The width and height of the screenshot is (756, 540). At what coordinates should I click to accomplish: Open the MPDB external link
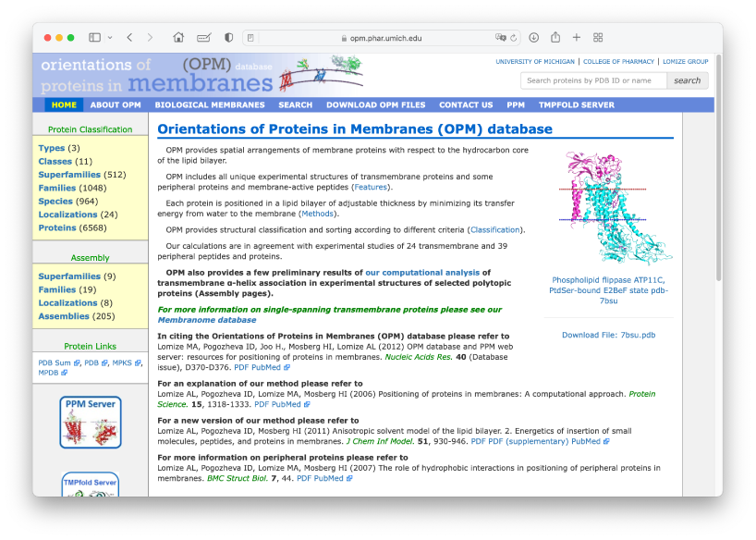tap(53, 373)
